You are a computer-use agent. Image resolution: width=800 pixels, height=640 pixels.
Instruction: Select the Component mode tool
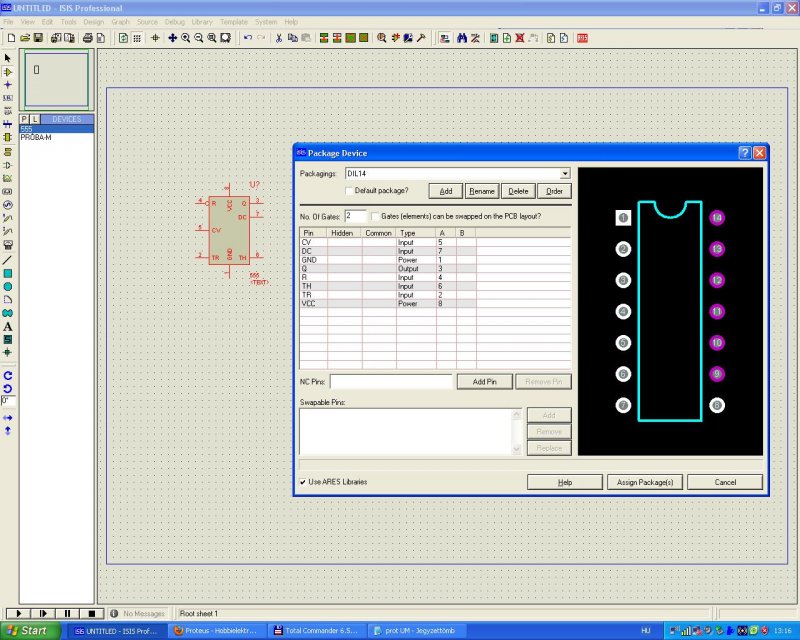tap(8, 72)
